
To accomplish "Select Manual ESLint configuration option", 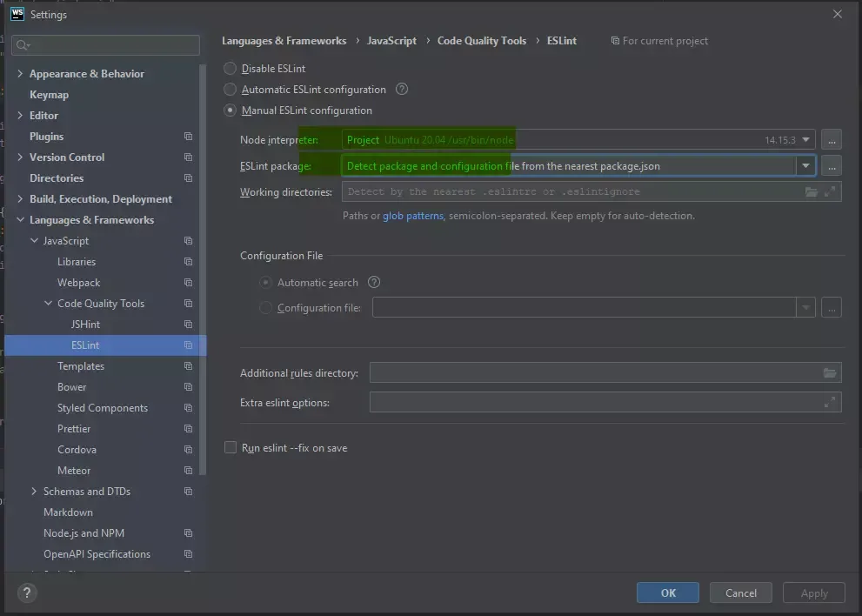I will click(230, 110).
